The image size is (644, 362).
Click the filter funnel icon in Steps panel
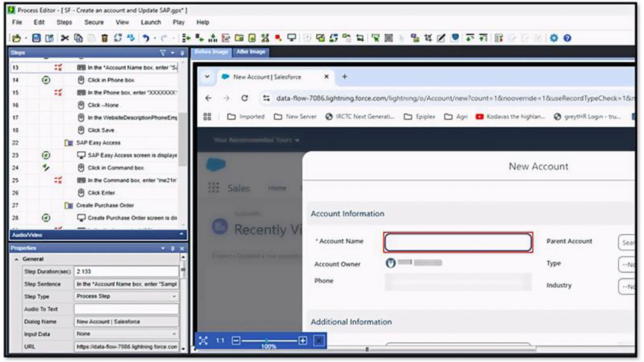pos(163,53)
